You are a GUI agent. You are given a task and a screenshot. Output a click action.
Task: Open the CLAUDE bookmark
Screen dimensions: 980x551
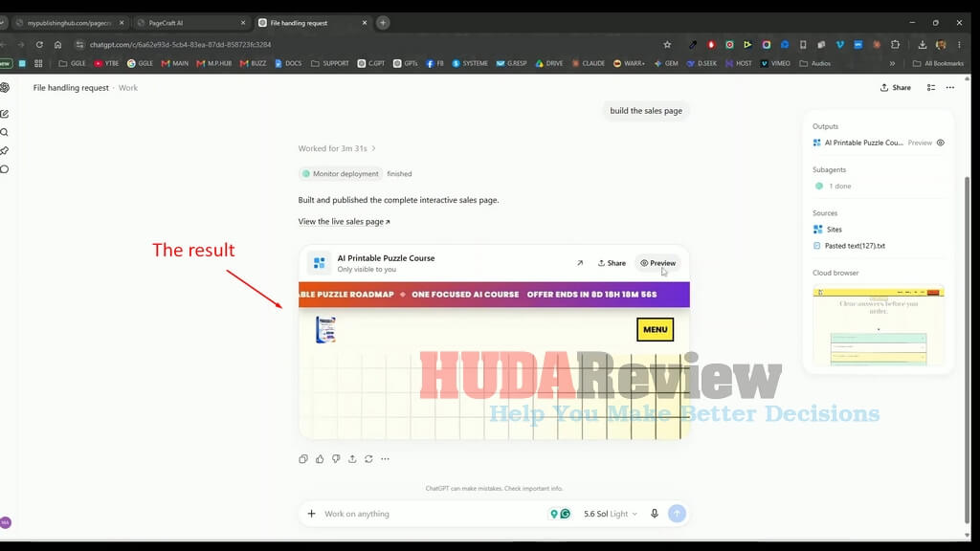point(589,64)
